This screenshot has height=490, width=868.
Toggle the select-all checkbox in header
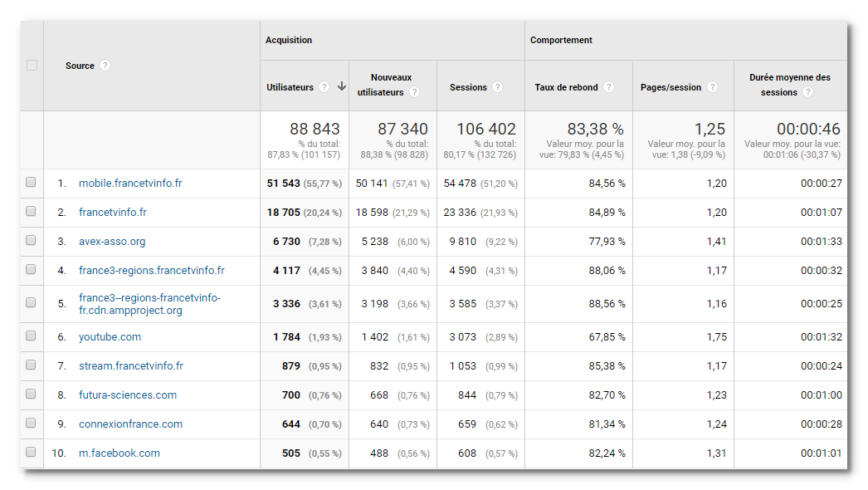pyautogui.click(x=32, y=66)
